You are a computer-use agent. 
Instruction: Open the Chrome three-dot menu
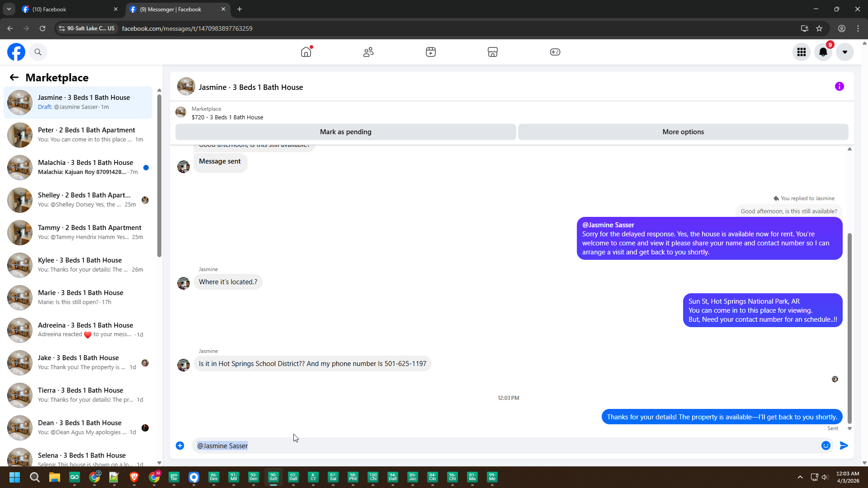[x=858, y=28]
